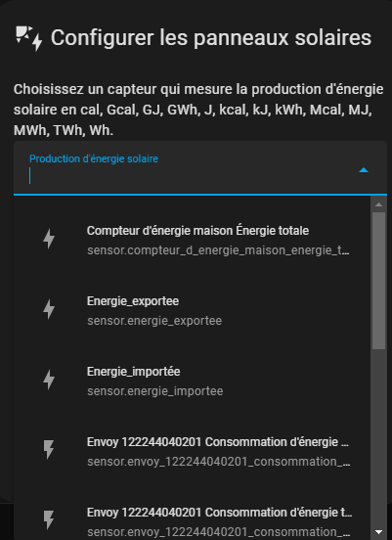The image size is (392, 540).
Task: Click the lightning icon next to Energie_importée
Action: tap(49, 380)
